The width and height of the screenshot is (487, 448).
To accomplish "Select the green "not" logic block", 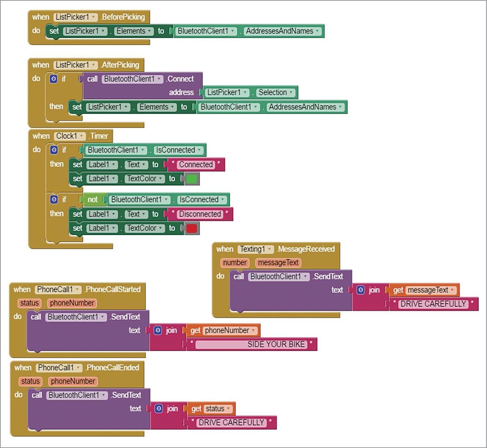I will point(93,200).
